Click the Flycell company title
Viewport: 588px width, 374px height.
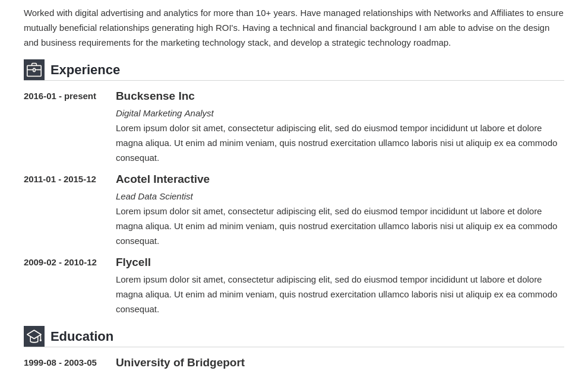133,262
